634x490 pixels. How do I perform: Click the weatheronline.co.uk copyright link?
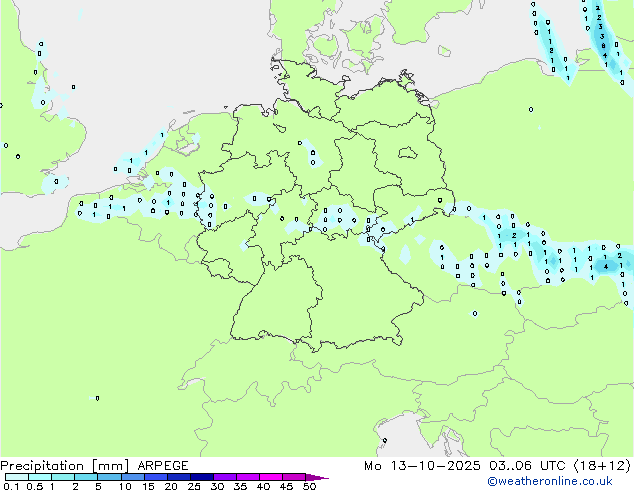[x=550, y=481]
